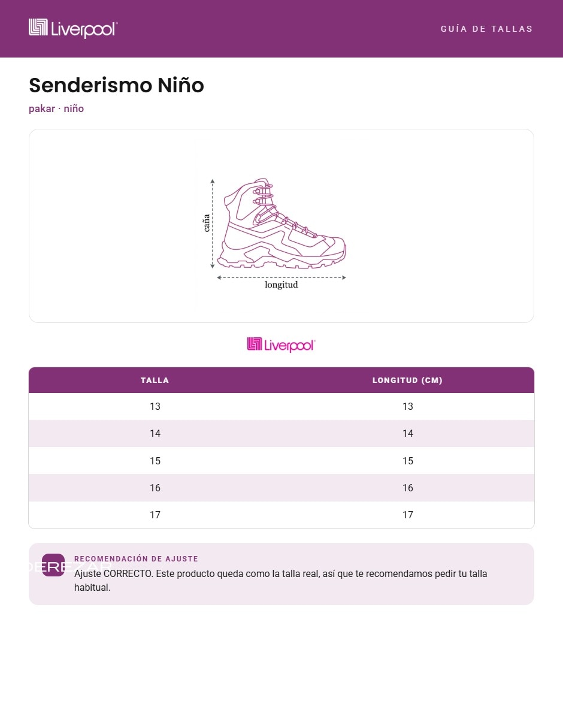563x728 pixels.
Task: Click the pink Liverpool logo below the diagram
Action: coord(281,345)
